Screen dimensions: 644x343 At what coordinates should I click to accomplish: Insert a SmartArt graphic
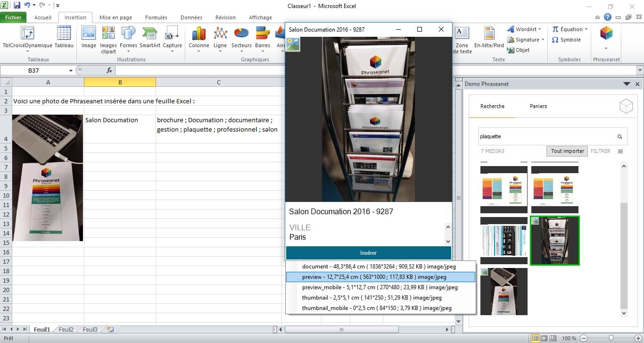pyautogui.click(x=149, y=37)
